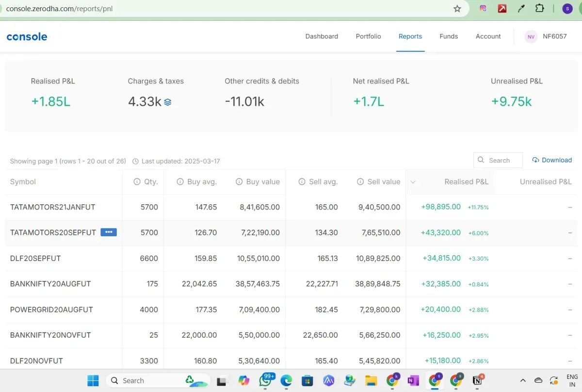
Task: Click the Symbol column header
Action: (23, 182)
